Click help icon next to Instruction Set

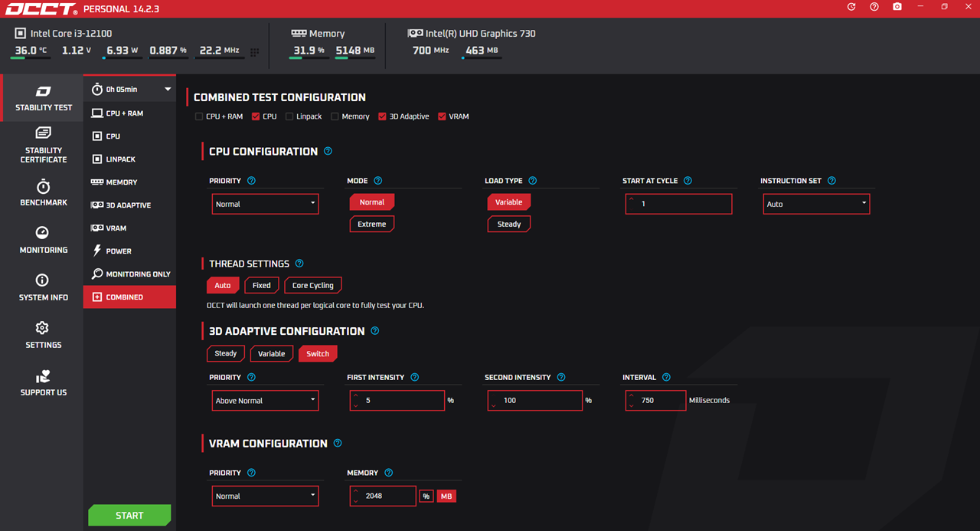(831, 181)
